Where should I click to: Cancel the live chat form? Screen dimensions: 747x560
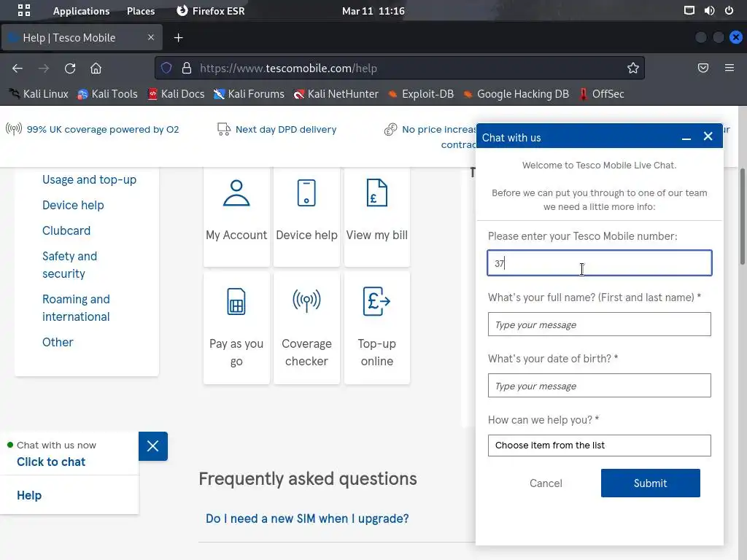546,483
